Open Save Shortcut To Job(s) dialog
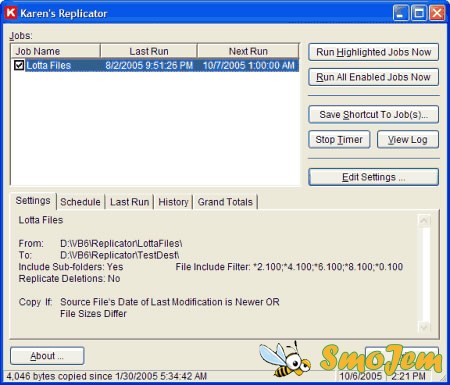The height and width of the screenshot is (385, 450). (373, 115)
